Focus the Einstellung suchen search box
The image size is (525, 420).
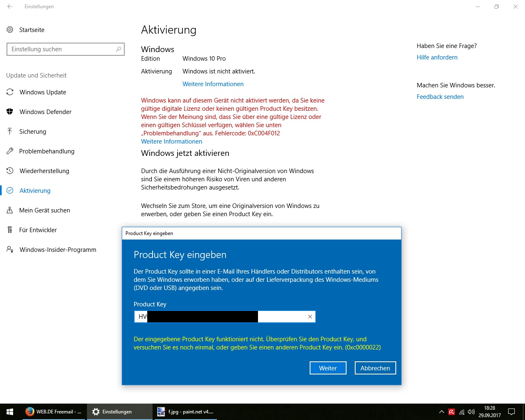click(66, 49)
